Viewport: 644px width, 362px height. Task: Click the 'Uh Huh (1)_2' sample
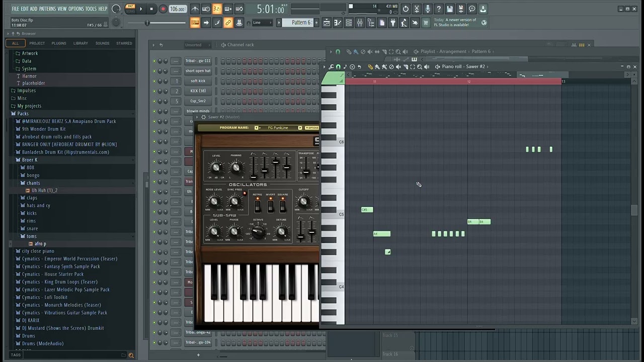[x=44, y=191]
